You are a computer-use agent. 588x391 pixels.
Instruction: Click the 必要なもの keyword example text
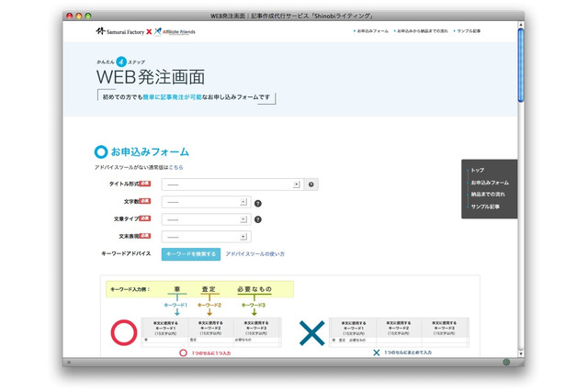click(254, 289)
